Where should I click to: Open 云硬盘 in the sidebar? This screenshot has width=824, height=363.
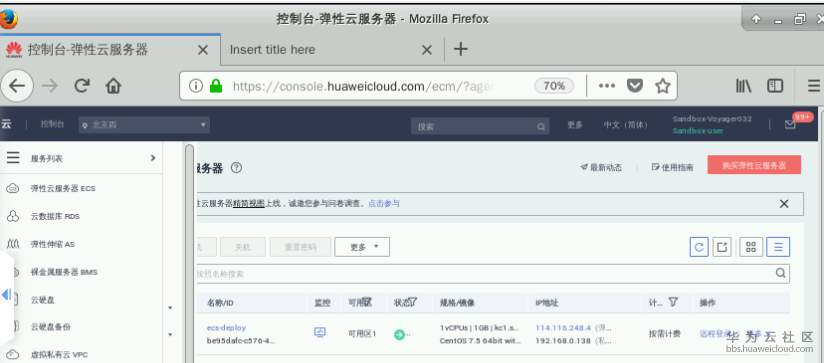pos(43,300)
